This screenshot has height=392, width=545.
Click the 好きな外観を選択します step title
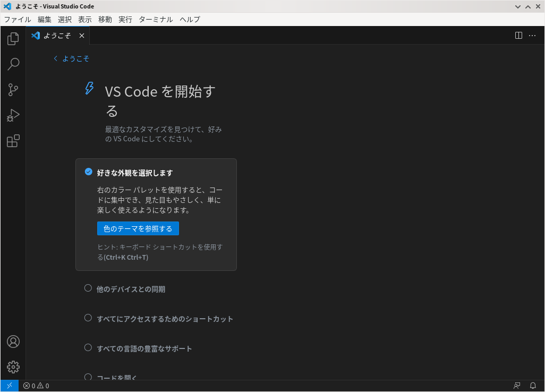135,173
